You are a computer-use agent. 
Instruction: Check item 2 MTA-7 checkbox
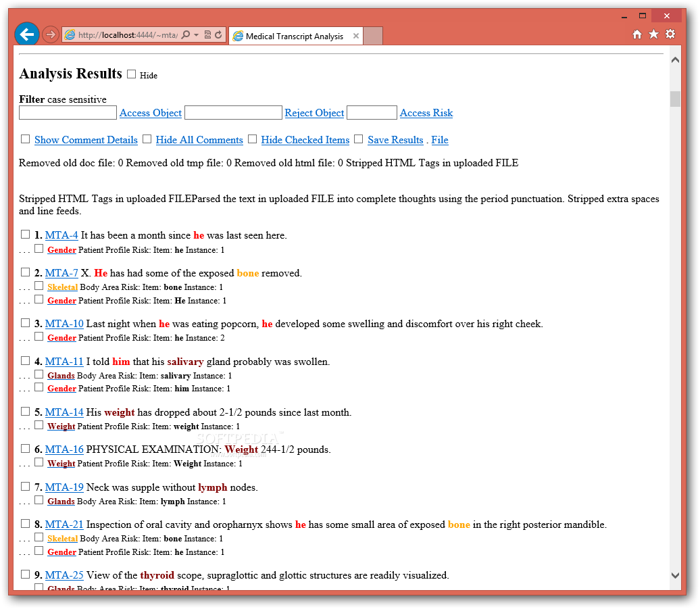click(26, 272)
